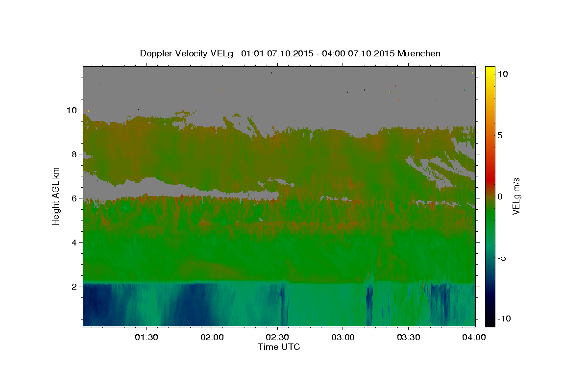Click the x-axis label 'Time UTC'
588x392 pixels.
(279, 347)
